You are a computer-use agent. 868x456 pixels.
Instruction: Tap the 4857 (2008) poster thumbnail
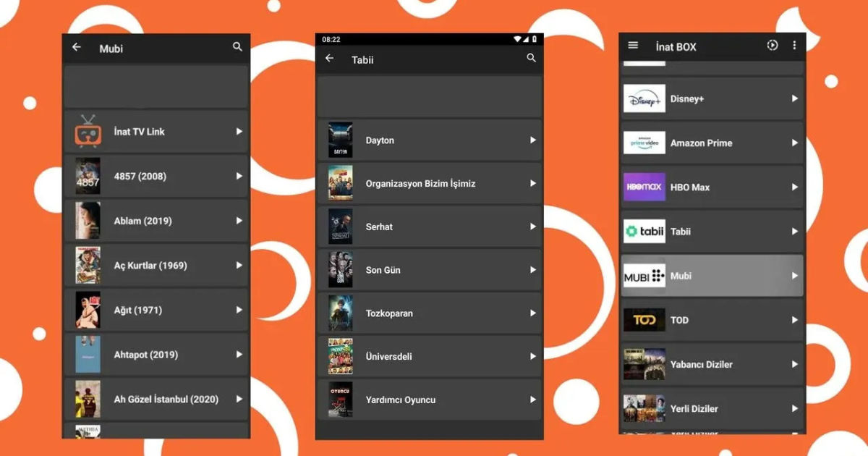pyautogui.click(x=88, y=176)
